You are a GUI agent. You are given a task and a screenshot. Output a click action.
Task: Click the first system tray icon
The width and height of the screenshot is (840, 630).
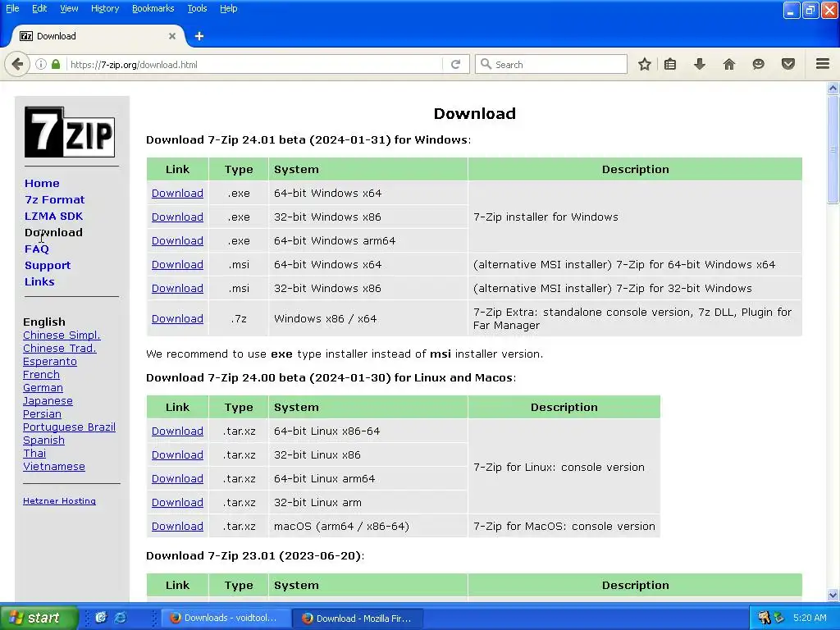(764, 618)
